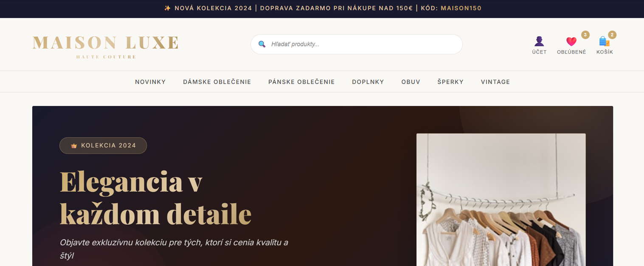Click the Doprava zadarmo banner text
The height and width of the screenshot is (266, 644).
(x=336, y=8)
